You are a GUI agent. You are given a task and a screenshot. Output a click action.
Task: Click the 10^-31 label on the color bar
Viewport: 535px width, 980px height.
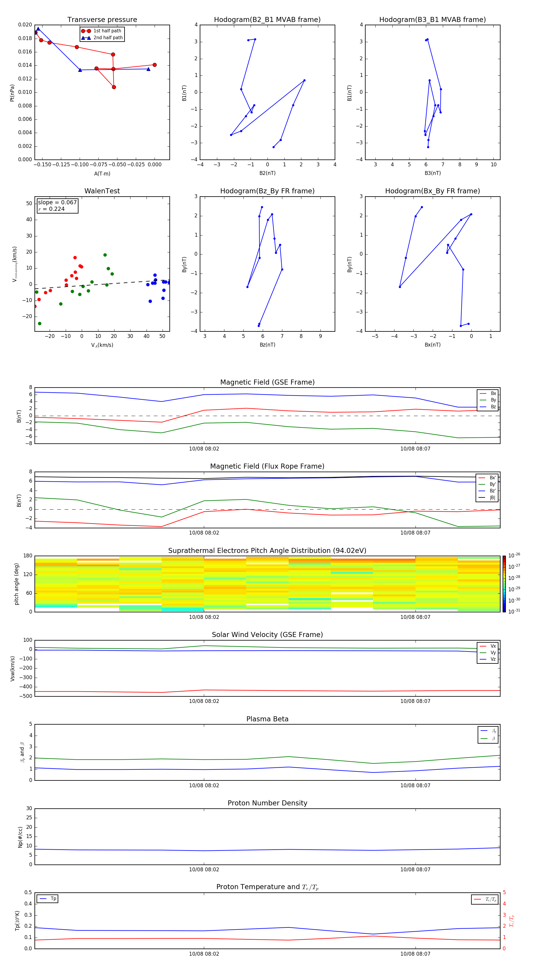[x=514, y=611]
